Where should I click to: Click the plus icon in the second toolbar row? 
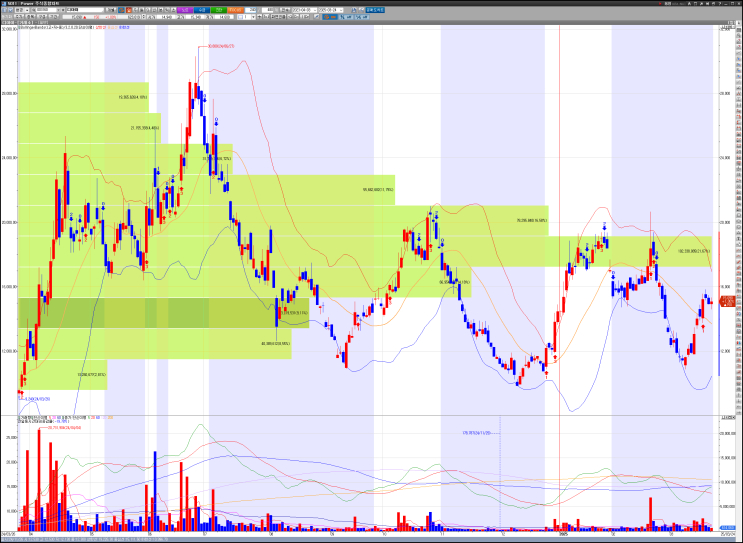pyautogui.click(x=260, y=17)
